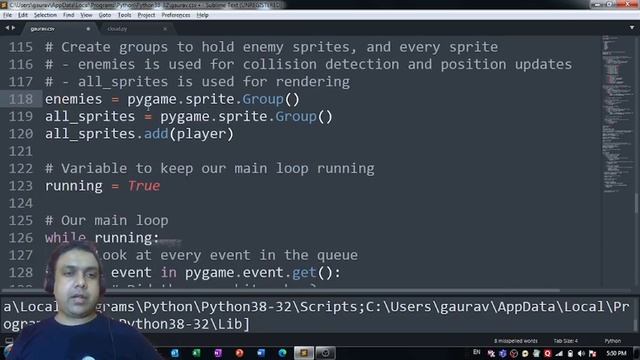
Task: Open the View menu
Action: pyautogui.click(x=86, y=15)
